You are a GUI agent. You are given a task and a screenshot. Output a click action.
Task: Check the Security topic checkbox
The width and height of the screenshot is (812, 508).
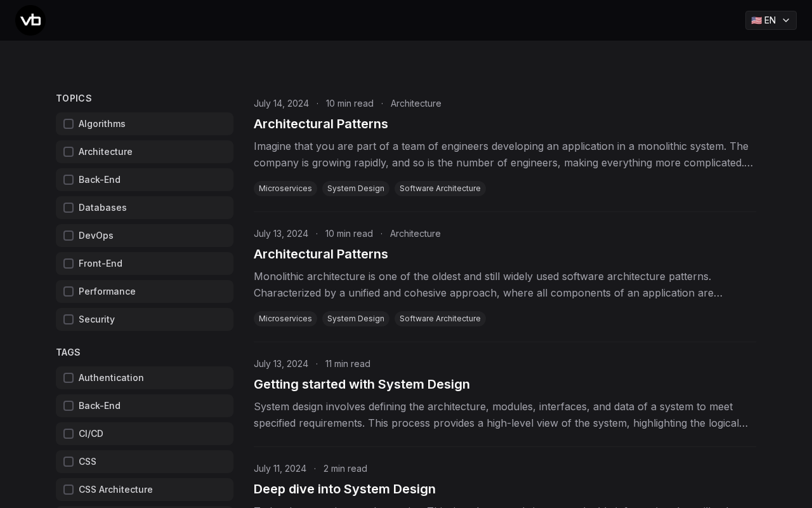pos(69,319)
